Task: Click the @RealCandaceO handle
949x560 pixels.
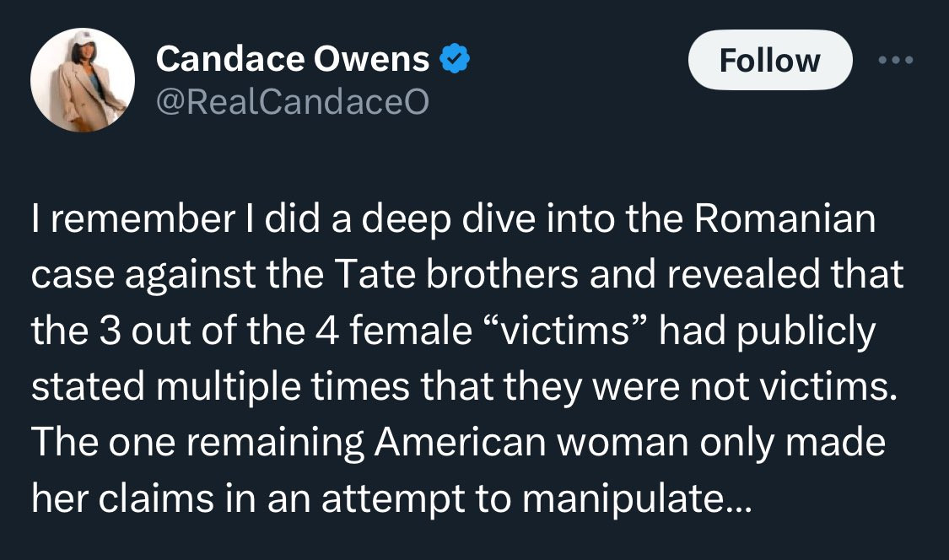Action: point(292,102)
